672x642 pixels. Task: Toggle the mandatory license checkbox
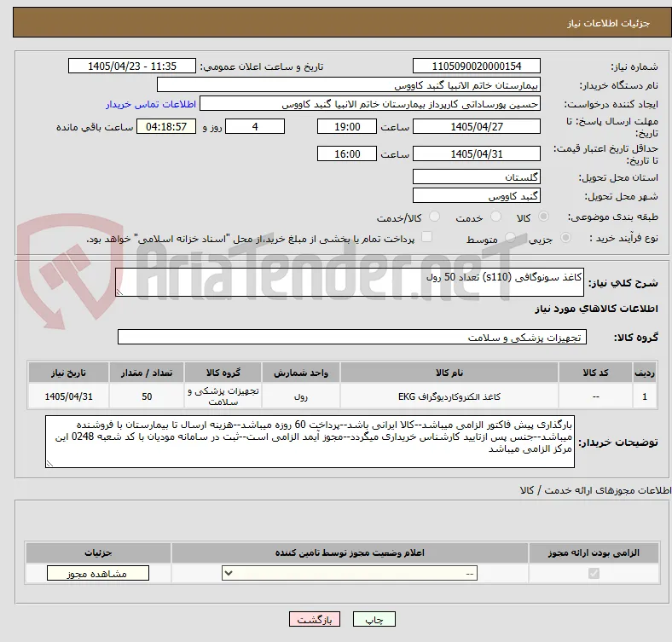pyautogui.click(x=594, y=573)
